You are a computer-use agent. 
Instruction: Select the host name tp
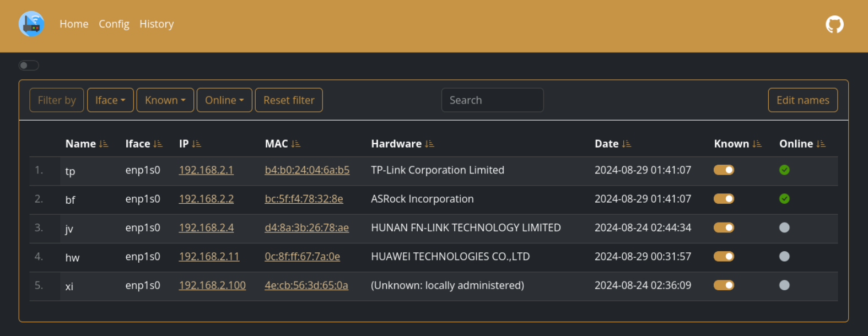tap(70, 171)
